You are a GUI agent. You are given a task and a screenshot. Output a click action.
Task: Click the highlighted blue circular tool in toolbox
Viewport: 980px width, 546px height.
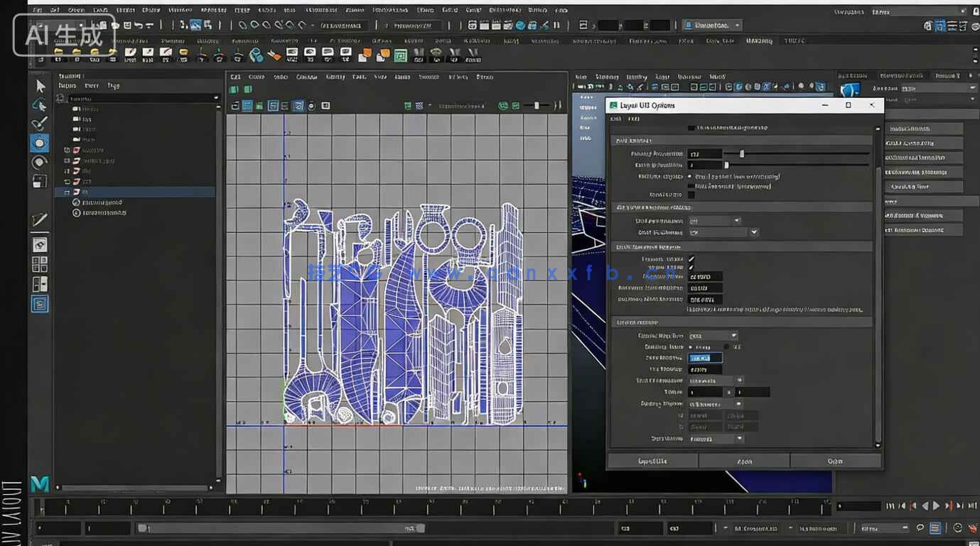[x=40, y=143]
